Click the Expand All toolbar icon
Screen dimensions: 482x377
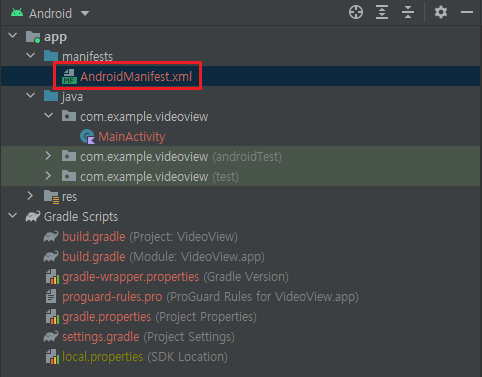coord(382,13)
